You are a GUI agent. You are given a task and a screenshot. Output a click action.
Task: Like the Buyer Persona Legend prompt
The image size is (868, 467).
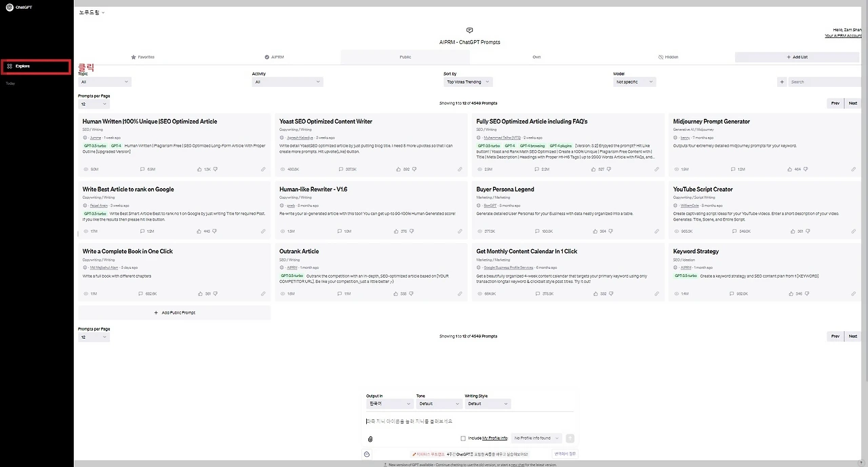click(593, 231)
